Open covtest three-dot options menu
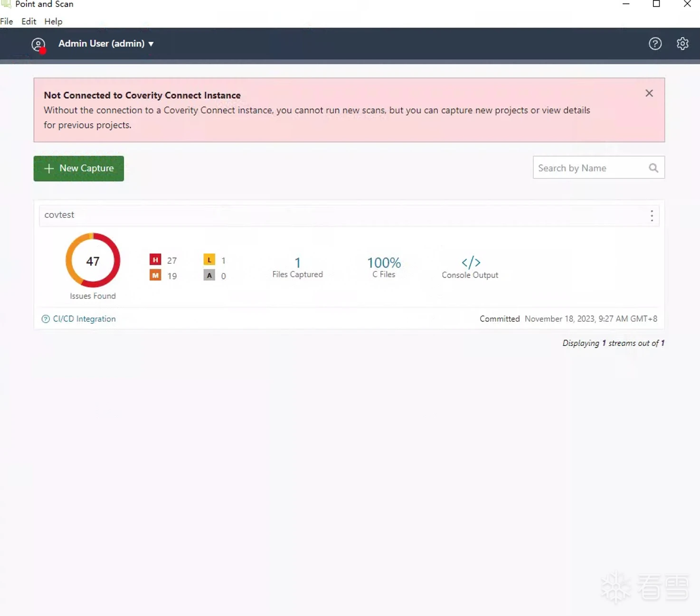Viewport: 700px width, 616px height. click(652, 216)
